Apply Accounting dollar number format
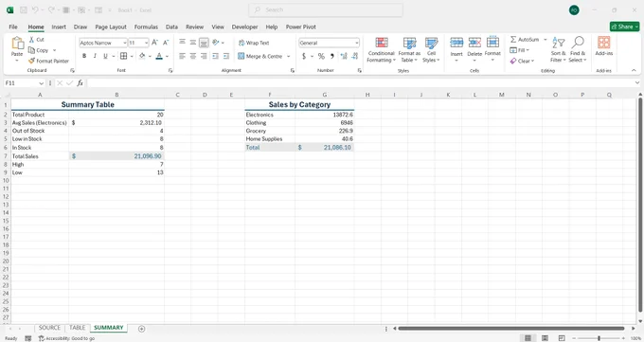The width and height of the screenshot is (644, 342). click(304, 56)
